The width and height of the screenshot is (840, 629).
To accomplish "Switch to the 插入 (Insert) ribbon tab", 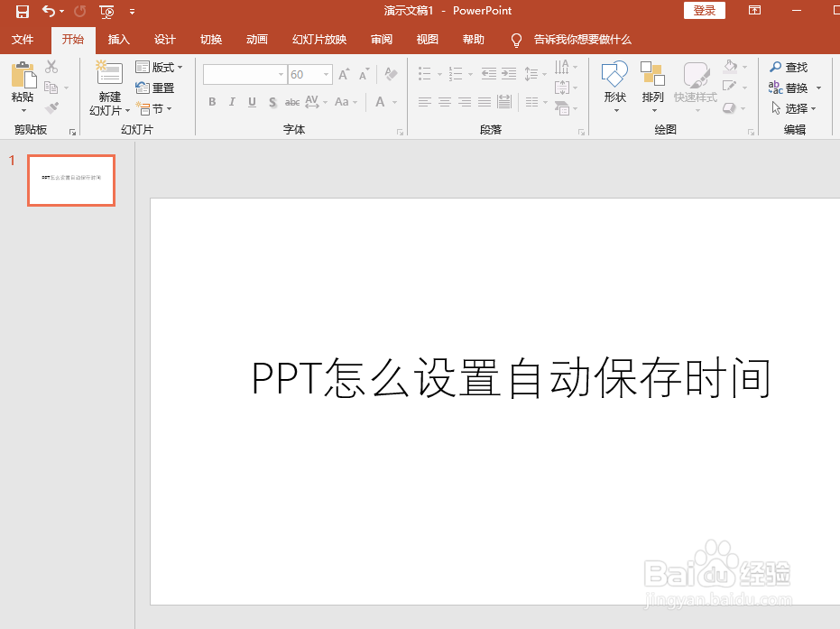I will click(119, 40).
